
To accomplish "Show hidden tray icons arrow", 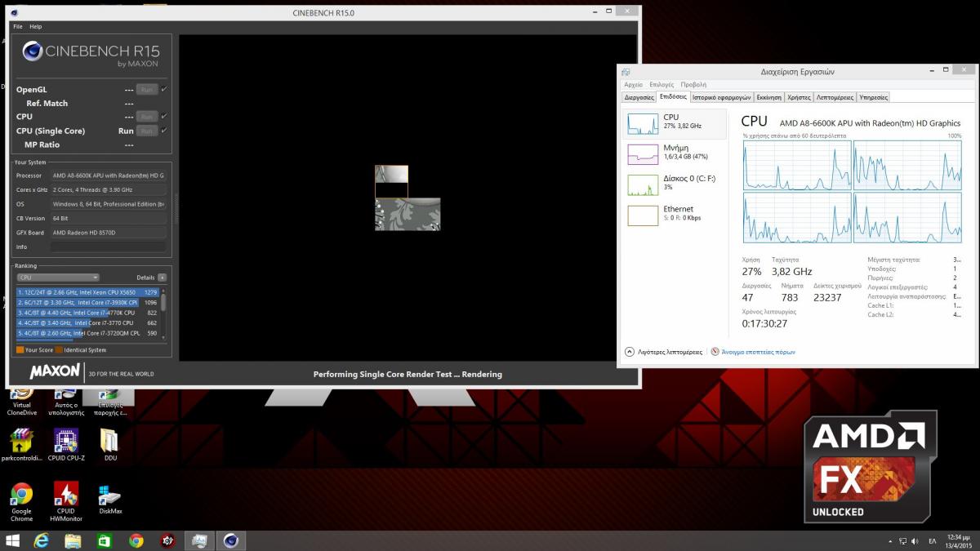I will (890, 541).
